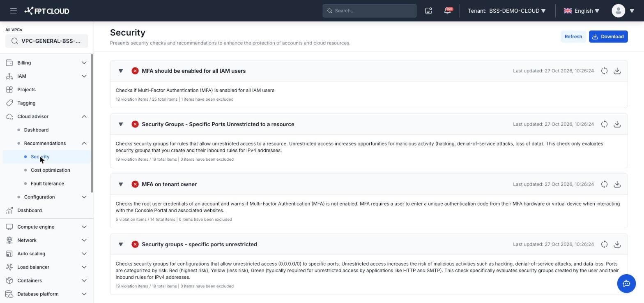
Task: Click the top bar Search field
Action: click(370, 11)
